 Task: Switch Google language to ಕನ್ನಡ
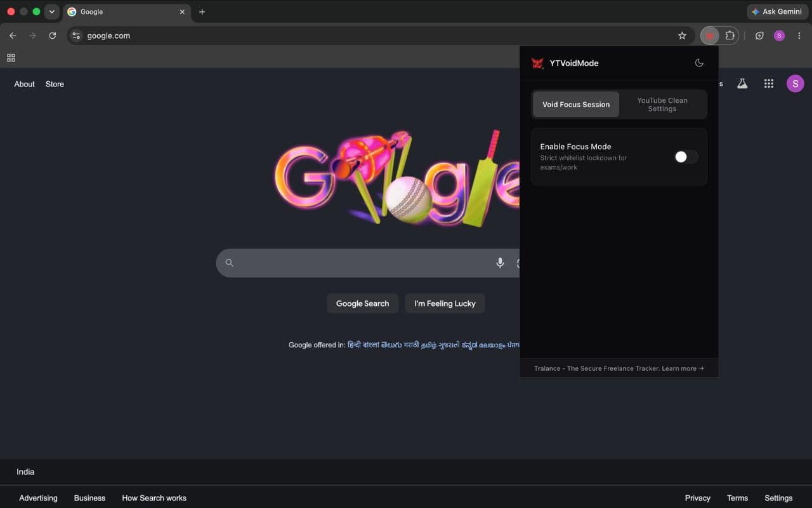(x=469, y=345)
